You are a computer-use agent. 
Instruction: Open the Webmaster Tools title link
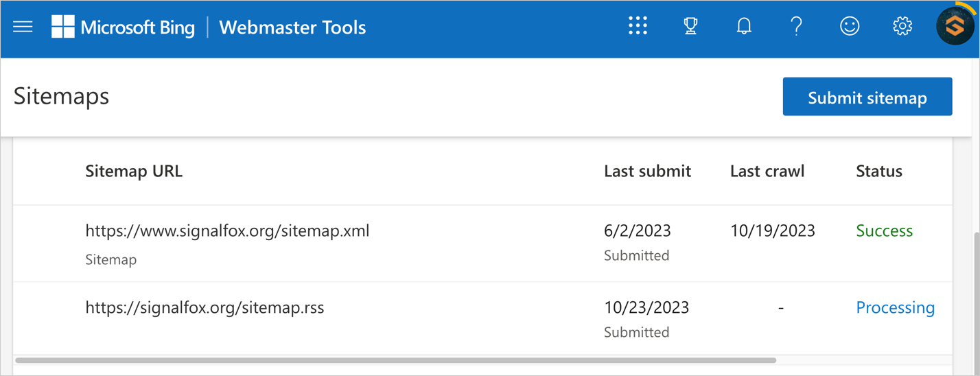[x=292, y=27]
